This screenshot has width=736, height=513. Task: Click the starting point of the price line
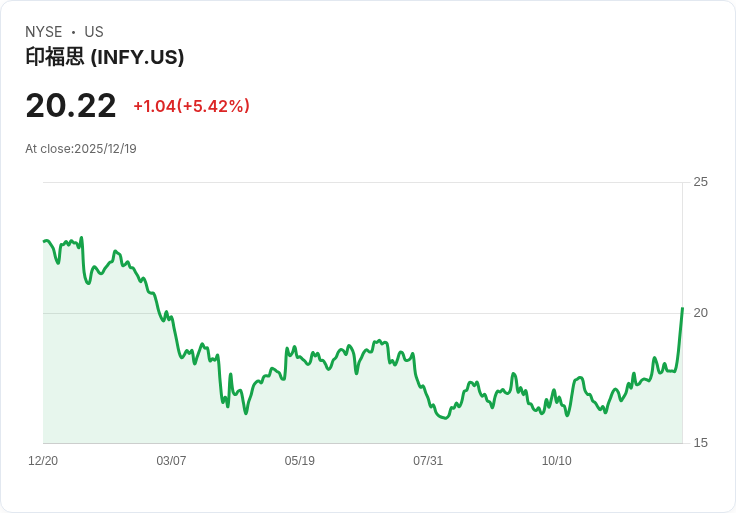tap(44, 241)
